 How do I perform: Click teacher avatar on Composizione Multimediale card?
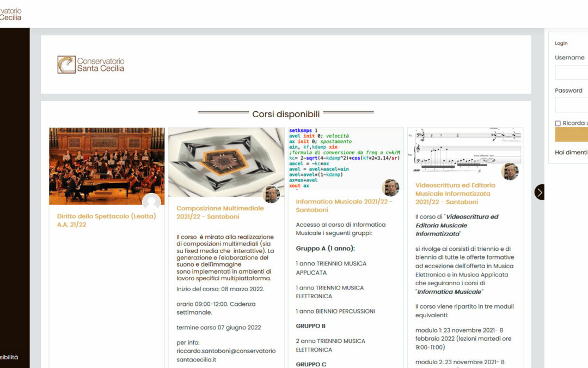tap(271, 194)
